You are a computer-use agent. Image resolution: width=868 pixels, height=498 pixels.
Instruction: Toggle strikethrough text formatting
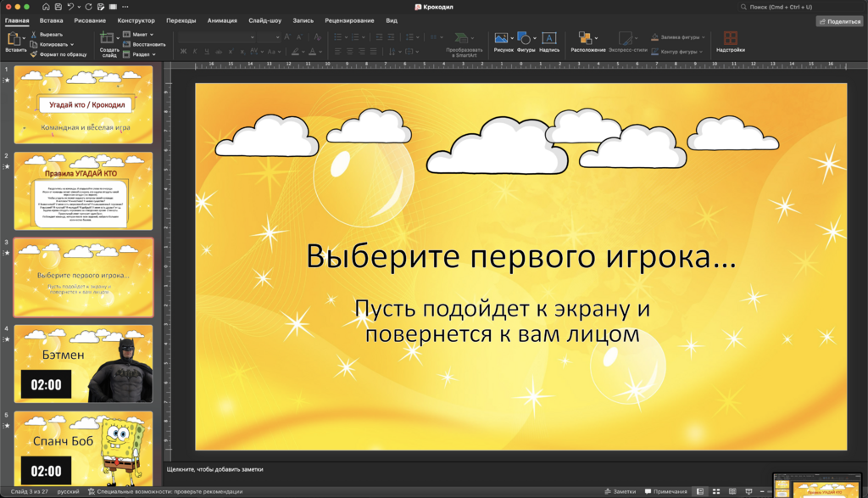[x=219, y=52]
